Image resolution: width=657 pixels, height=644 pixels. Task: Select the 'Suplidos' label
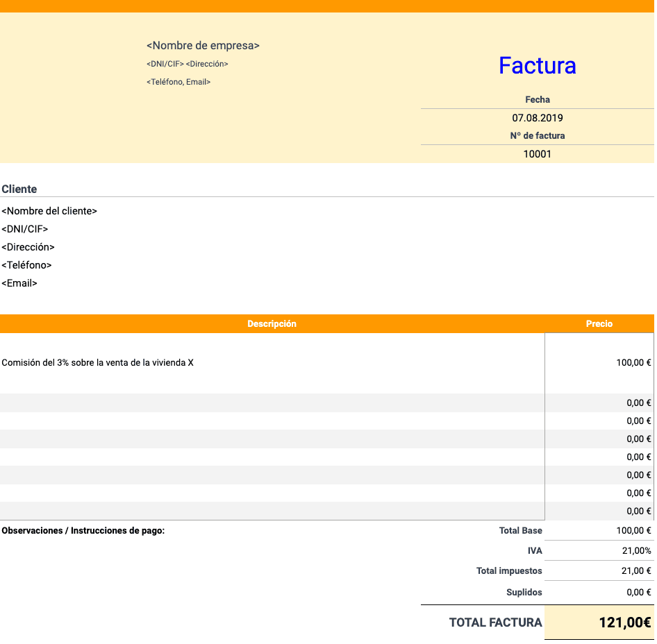(524, 592)
